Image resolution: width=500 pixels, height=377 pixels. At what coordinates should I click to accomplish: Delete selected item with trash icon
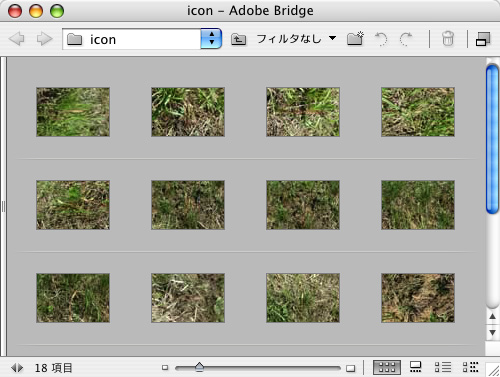448,39
